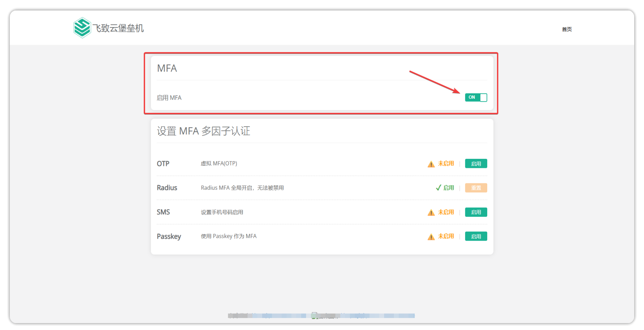
Task: Toggle the 启用 MFA switch off
Action: click(476, 97)
